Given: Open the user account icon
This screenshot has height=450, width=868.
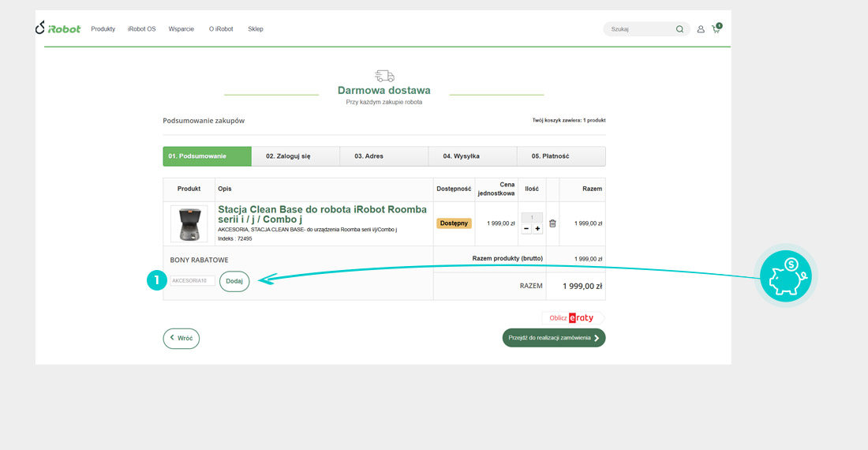Looking at the screenshot, I should (700, 29).
